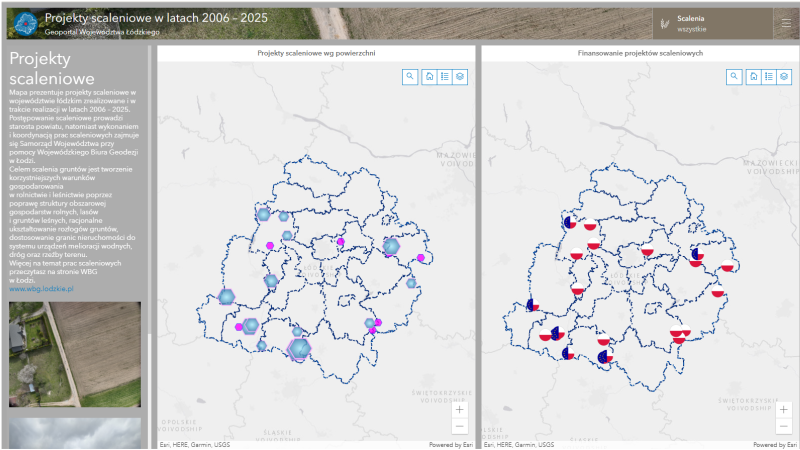Click the wheat icon beside Scalenia
Screen dimensions: 800x450
(664, 23)
